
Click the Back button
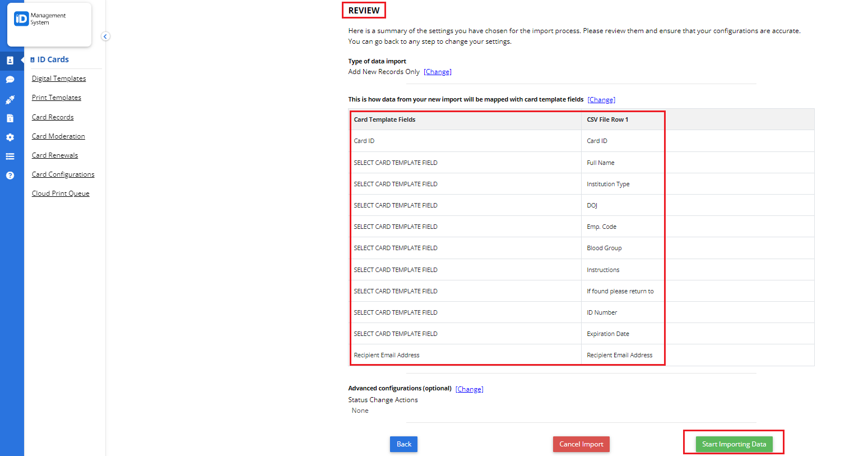[403, 444]
